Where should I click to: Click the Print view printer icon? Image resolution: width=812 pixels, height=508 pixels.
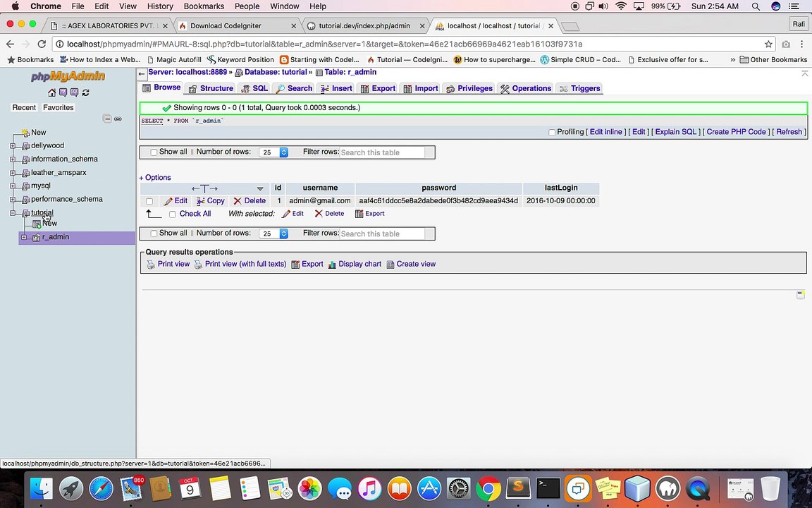(x=151, y=265)
